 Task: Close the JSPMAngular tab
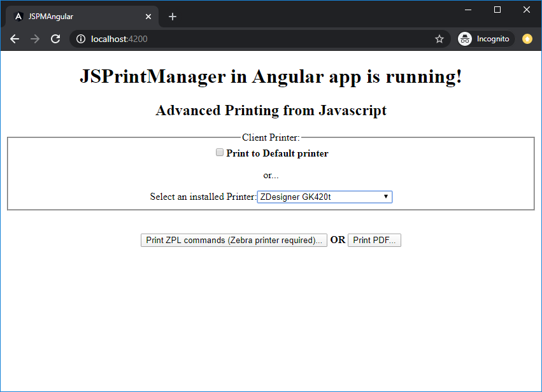pos(148,17)
